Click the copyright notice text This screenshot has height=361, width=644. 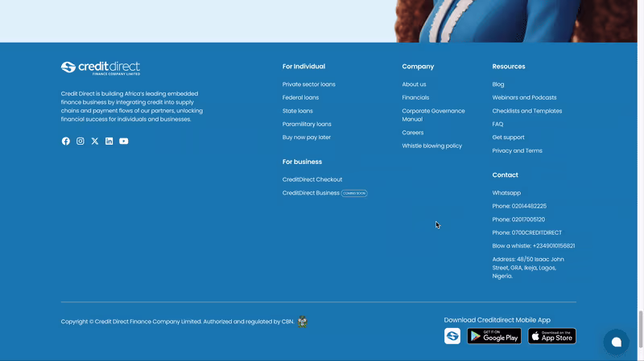point(177,322)
